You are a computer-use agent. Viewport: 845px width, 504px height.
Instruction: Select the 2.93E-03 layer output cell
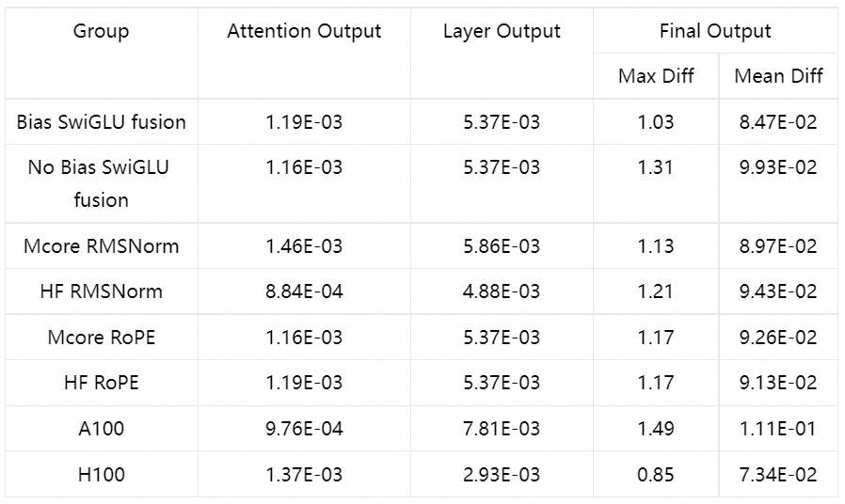coord(502,475)
